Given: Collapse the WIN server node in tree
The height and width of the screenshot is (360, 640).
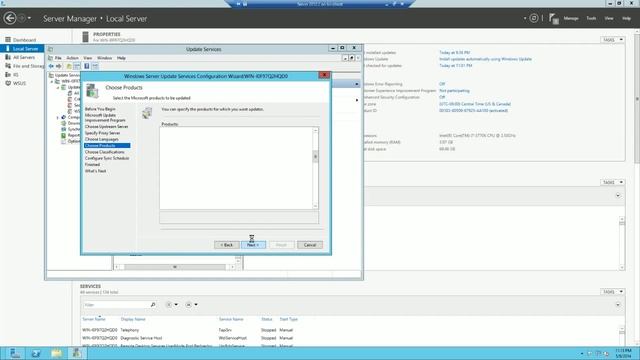Looking at the screenshot, I should tap(52, 82).
